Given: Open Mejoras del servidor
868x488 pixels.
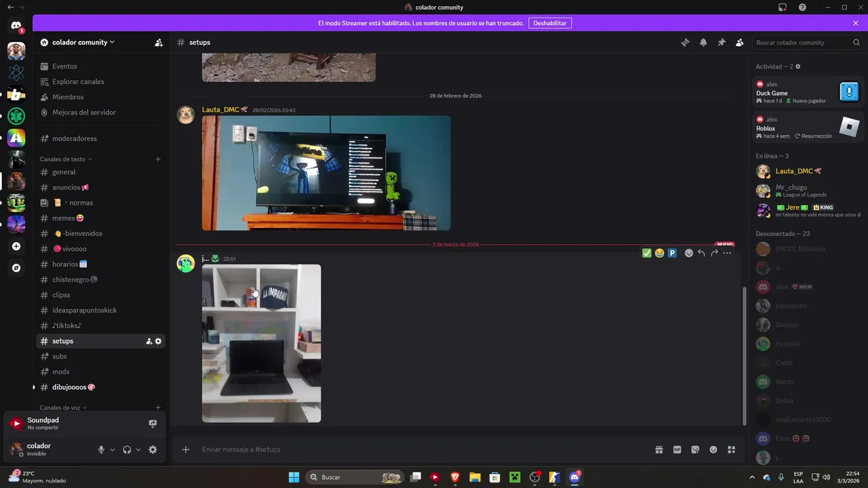Looking at the screenshot, I should pyautogui.click(x=100, y=113).
